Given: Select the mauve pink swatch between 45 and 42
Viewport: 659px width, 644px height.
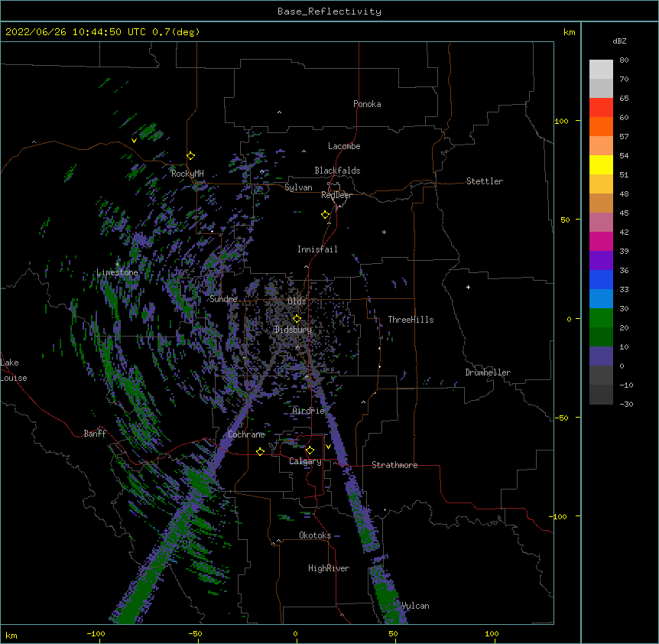Looking at the screenshot, I should coord(601,223).
